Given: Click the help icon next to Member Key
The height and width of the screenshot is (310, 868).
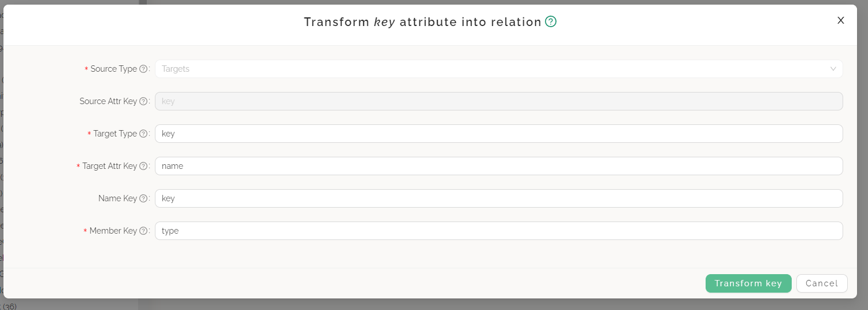Looking at the screenshot, I should [143, 231].
